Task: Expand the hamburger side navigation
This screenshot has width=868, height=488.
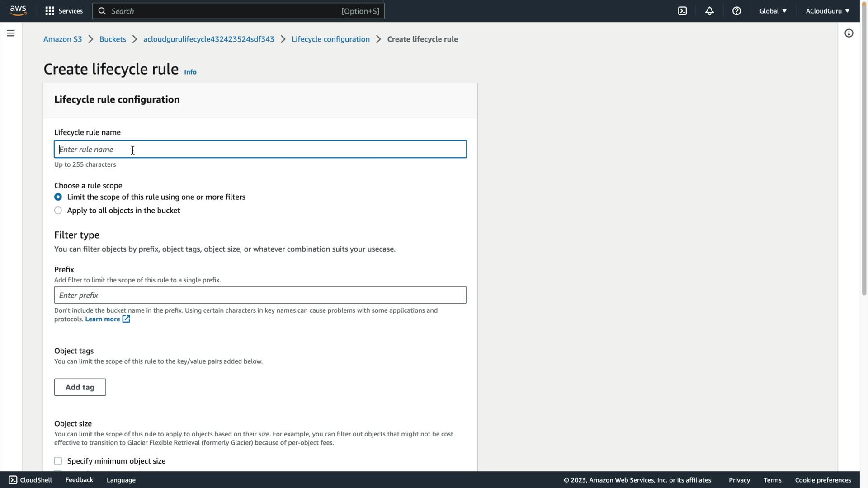Action: click(x=11, y=33)
